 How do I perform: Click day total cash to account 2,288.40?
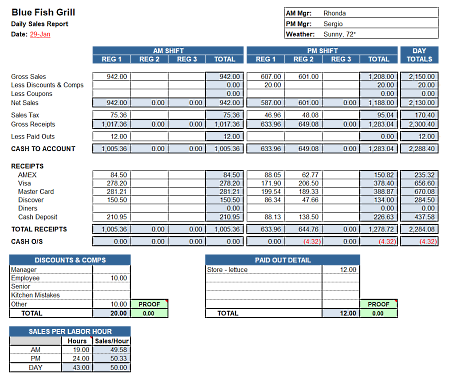419,149
